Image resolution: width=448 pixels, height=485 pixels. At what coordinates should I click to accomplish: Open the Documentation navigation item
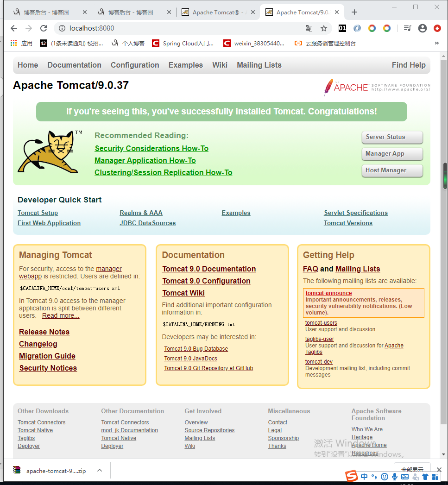pos(74,65)
